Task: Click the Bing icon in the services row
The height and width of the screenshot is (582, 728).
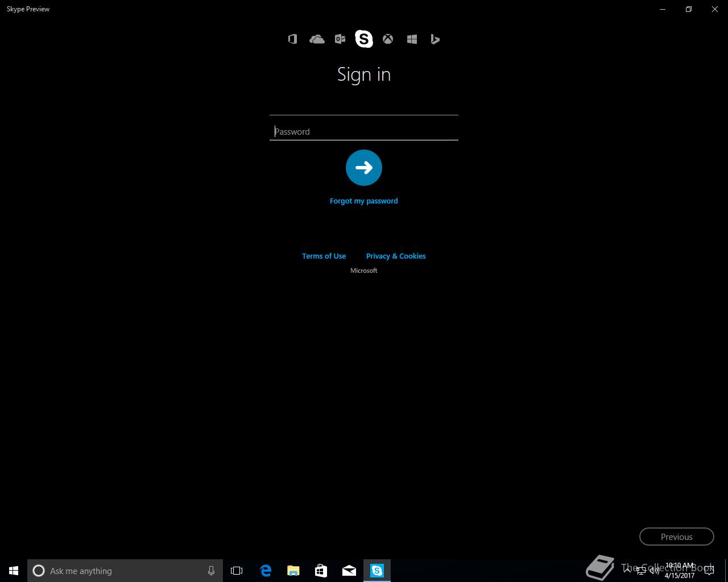Action: point(435,39)
